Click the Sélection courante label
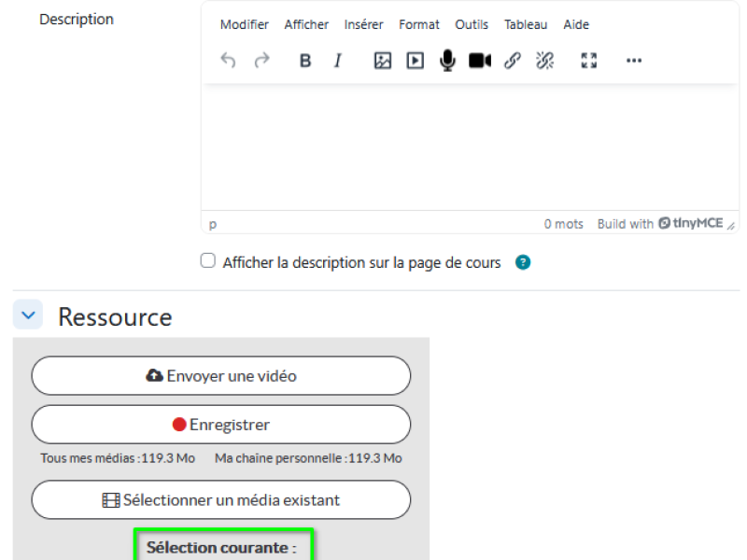 click(x=221, y=548)
